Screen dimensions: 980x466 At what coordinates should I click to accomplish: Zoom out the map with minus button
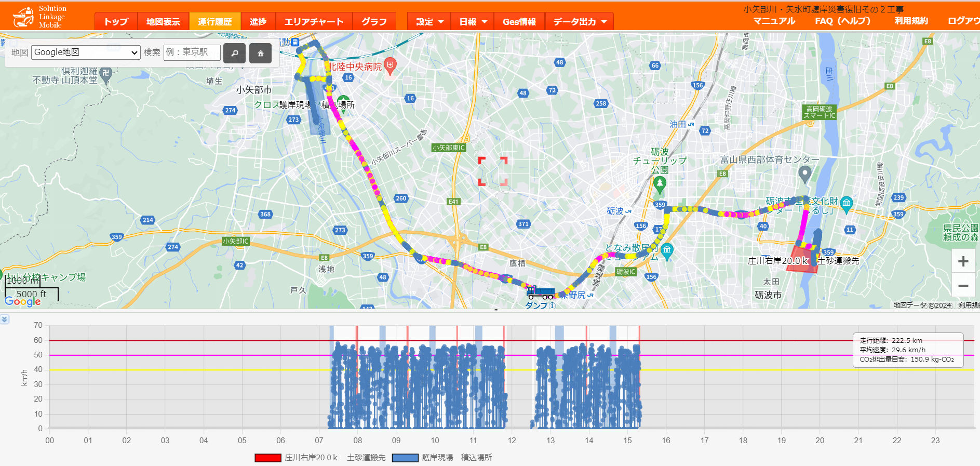962,286
